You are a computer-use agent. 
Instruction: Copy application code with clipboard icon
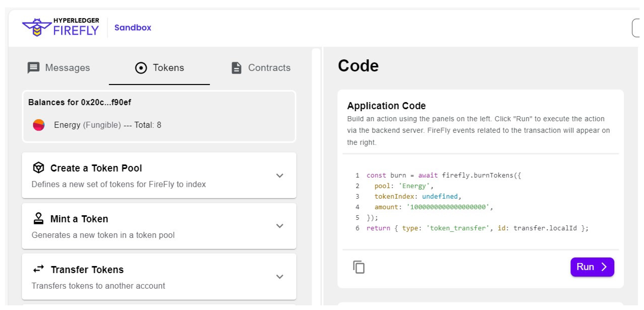tap(358, 267)
